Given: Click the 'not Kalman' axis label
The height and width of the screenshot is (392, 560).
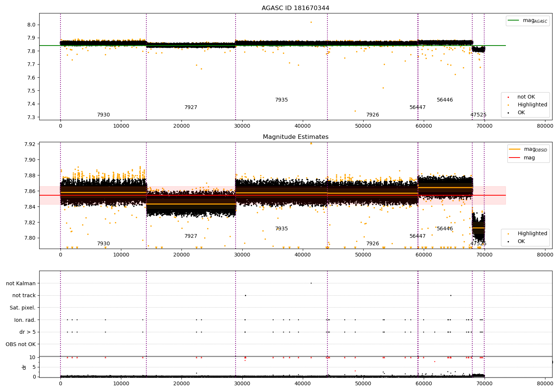Looking at the screenshot, I should (x=21, y=283).
